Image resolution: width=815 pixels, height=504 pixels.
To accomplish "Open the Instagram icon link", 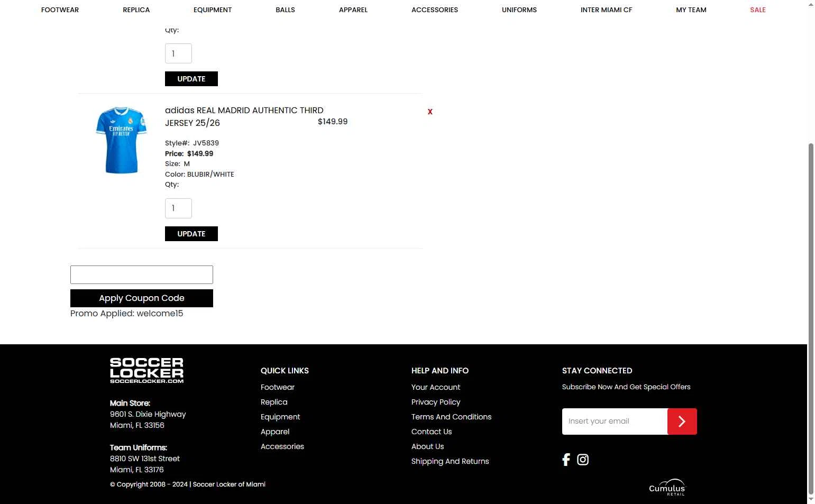I will [x=583, y=460].
